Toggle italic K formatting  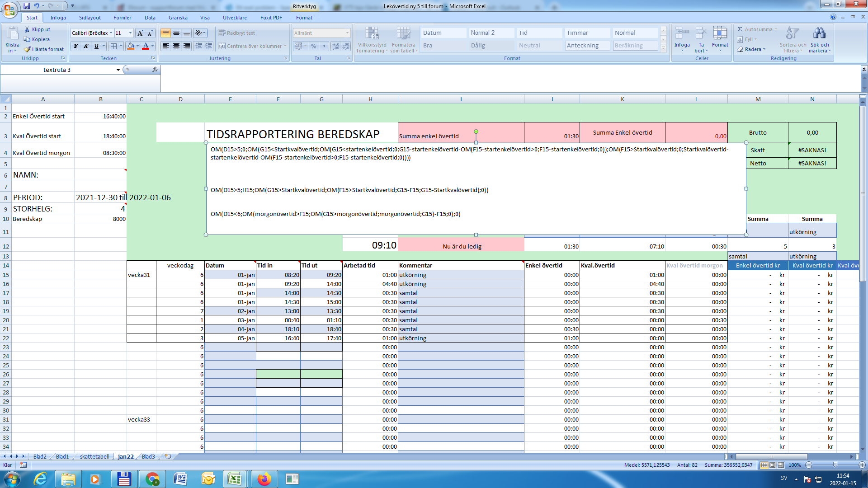tap(86, 46)
